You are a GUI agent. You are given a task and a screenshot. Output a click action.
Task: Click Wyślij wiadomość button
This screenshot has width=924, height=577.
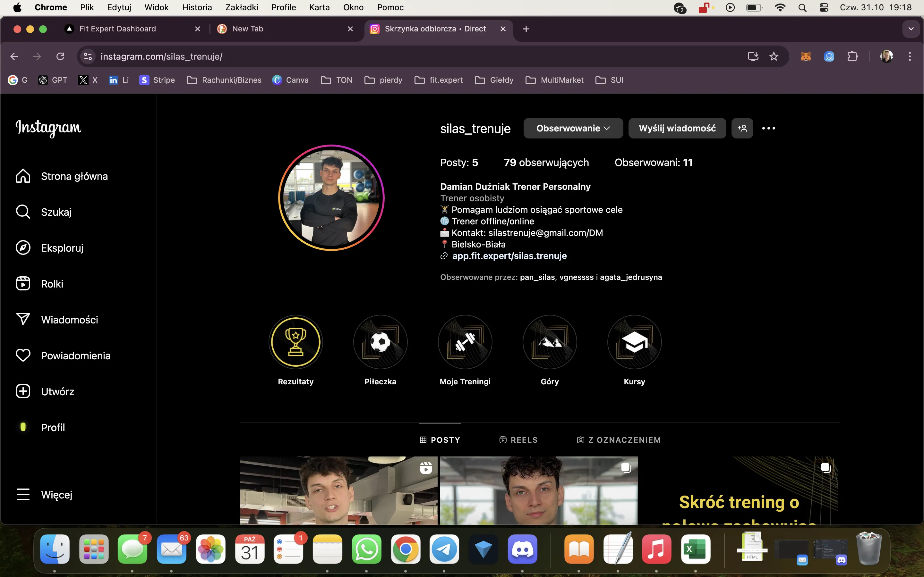click(677, 128)
